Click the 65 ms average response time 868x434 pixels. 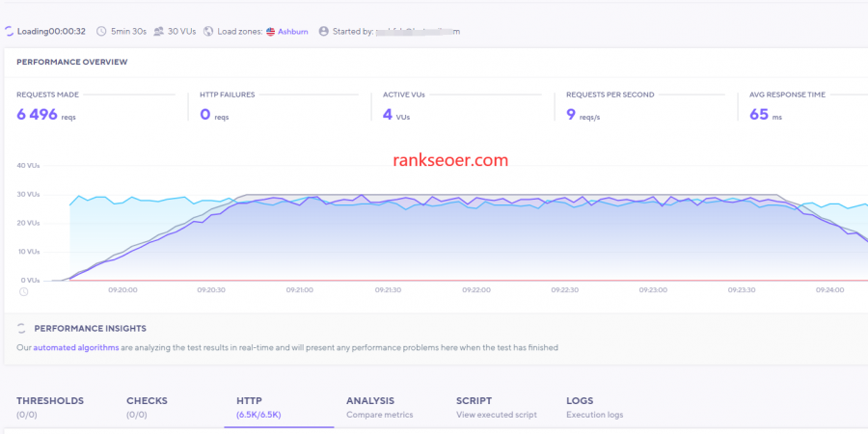[759, 115]
